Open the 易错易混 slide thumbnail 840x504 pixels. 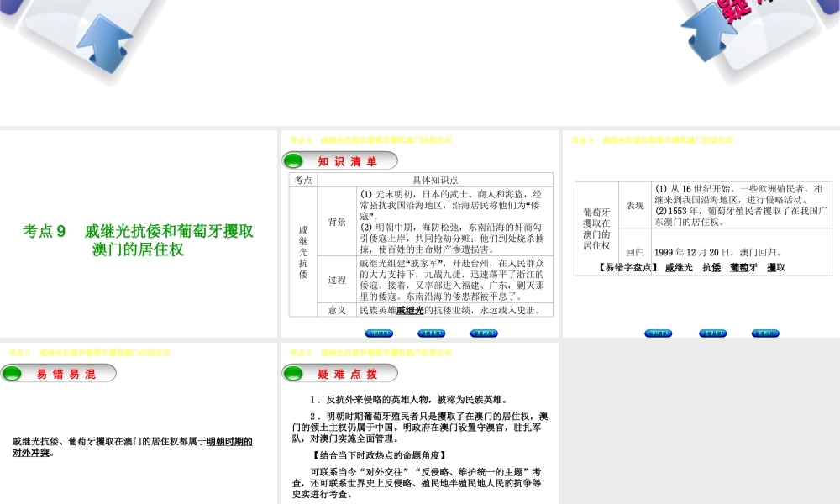139,423
